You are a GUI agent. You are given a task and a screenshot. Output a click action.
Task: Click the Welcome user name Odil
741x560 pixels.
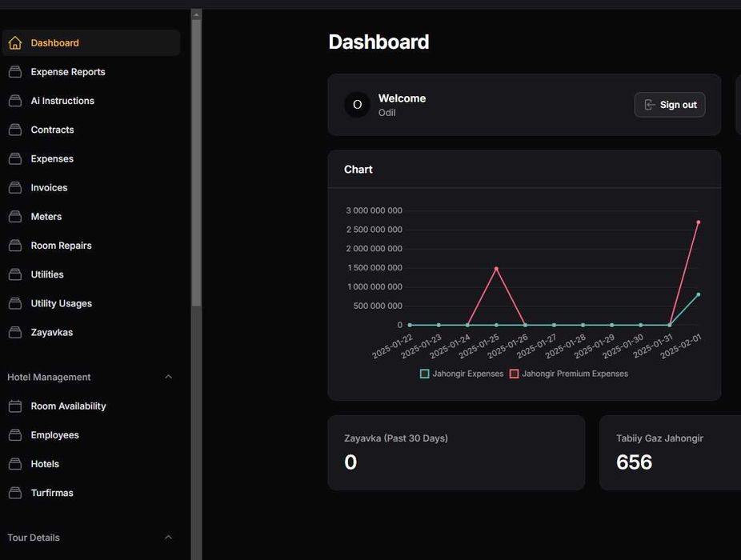click(x=387, y=113)
